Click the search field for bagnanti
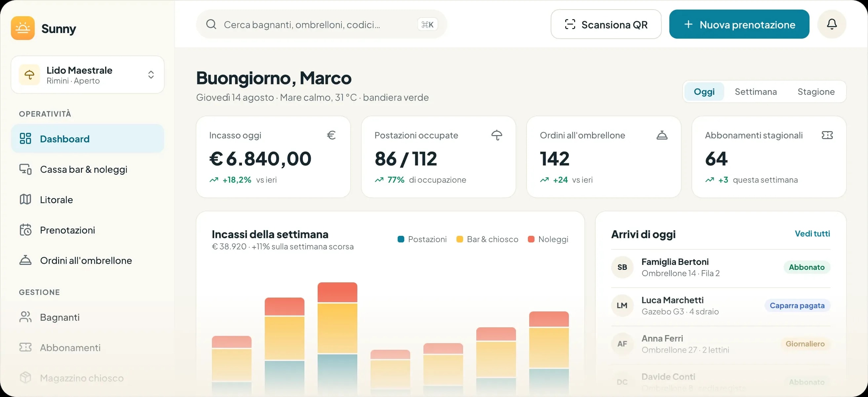 point(321,24)
